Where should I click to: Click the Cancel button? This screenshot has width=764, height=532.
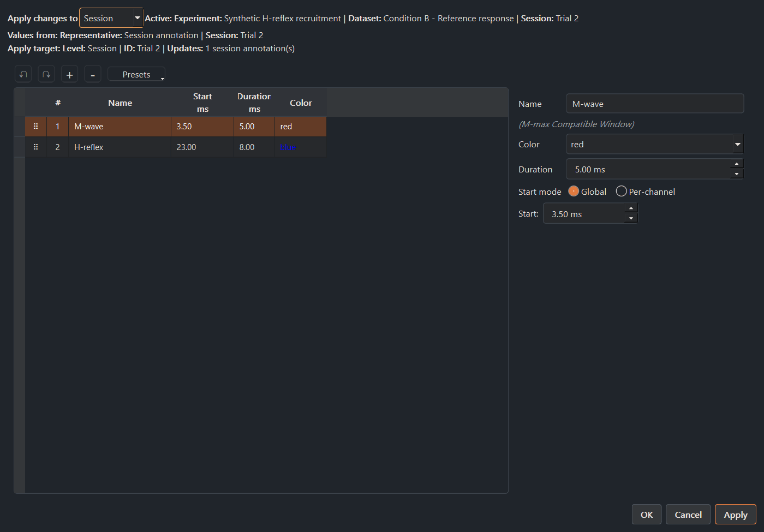688,515
